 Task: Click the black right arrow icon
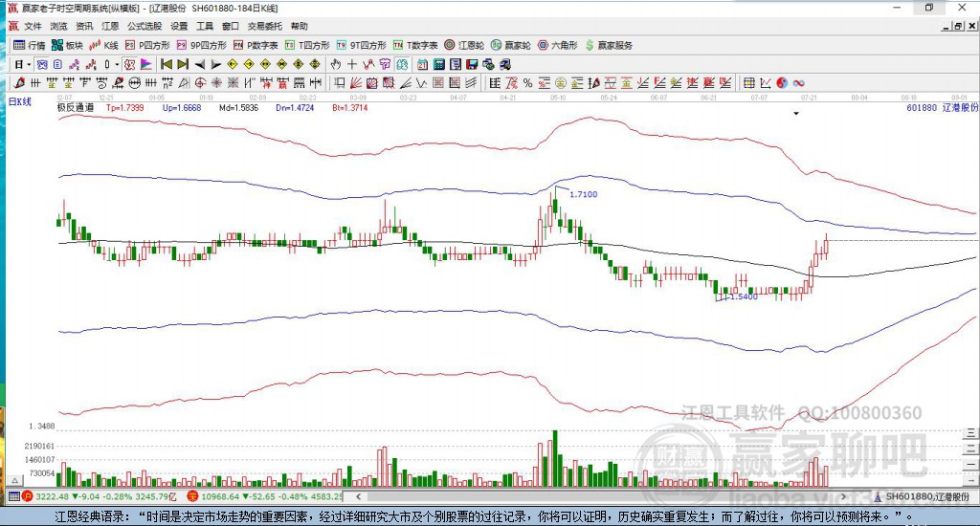[x=215, y=64]
